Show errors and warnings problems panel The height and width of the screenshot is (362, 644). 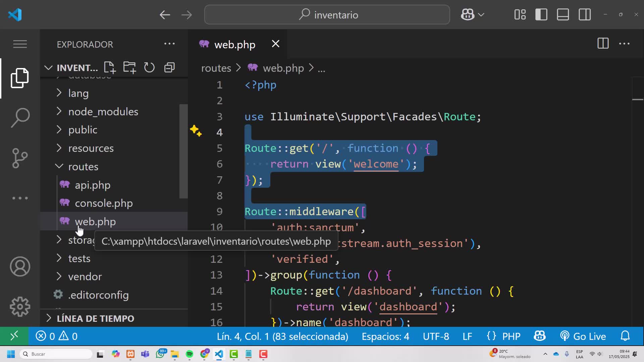(56, 336)
